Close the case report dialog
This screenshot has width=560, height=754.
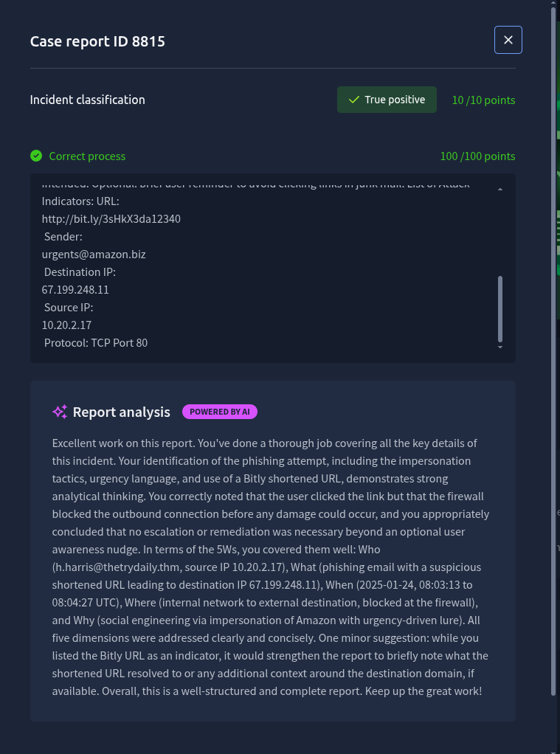point(508,40)
